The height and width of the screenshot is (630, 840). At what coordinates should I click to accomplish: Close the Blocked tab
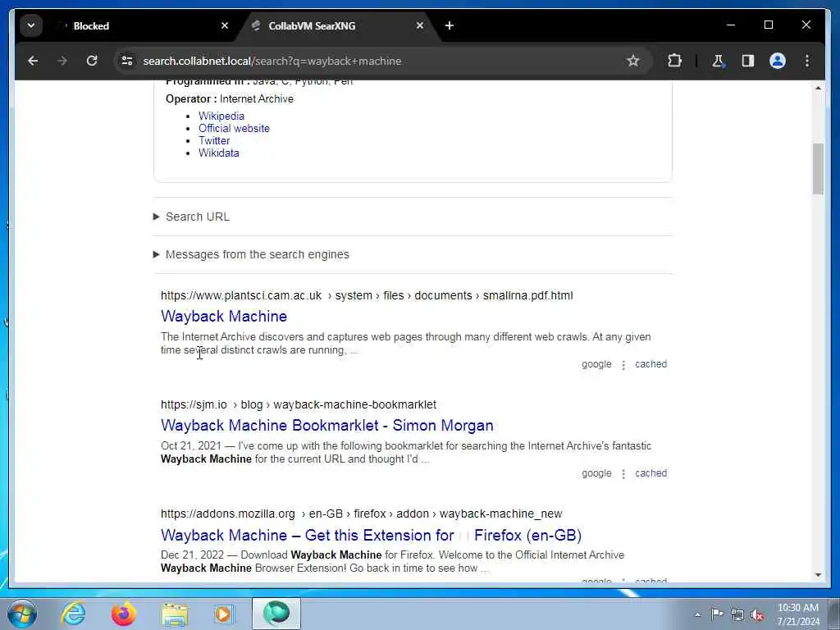225,25
